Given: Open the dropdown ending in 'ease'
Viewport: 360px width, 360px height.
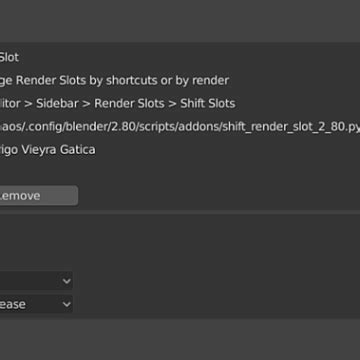Looking at the screenshot, I should [x=36, y=304].
